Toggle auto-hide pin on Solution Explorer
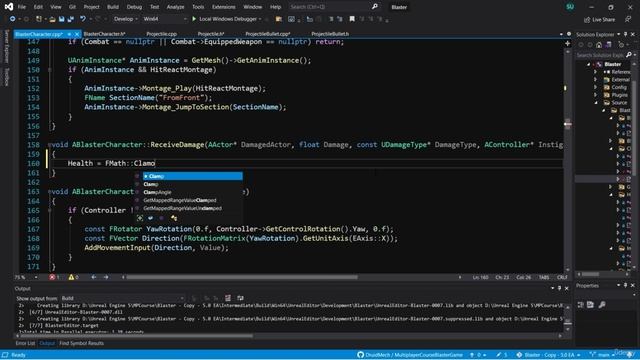The height and width of the screenshot is (360, 640). (626, 34)
